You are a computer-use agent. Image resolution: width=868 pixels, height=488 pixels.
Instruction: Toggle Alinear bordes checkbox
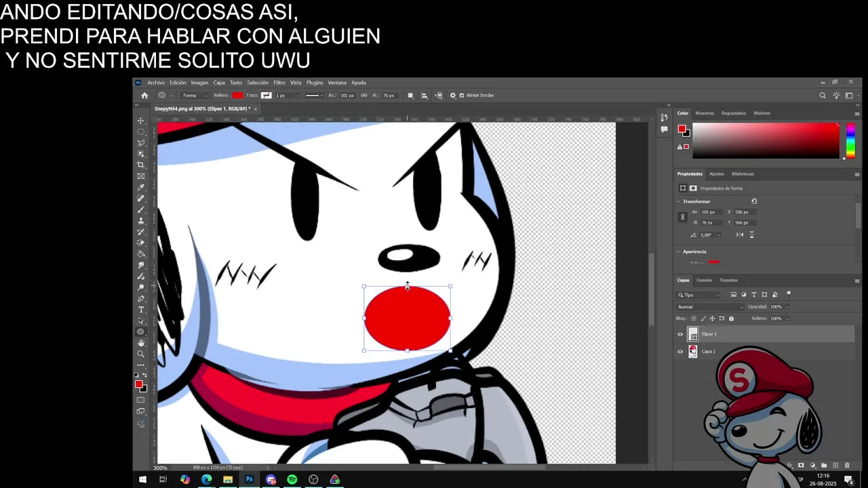point(462,96)
